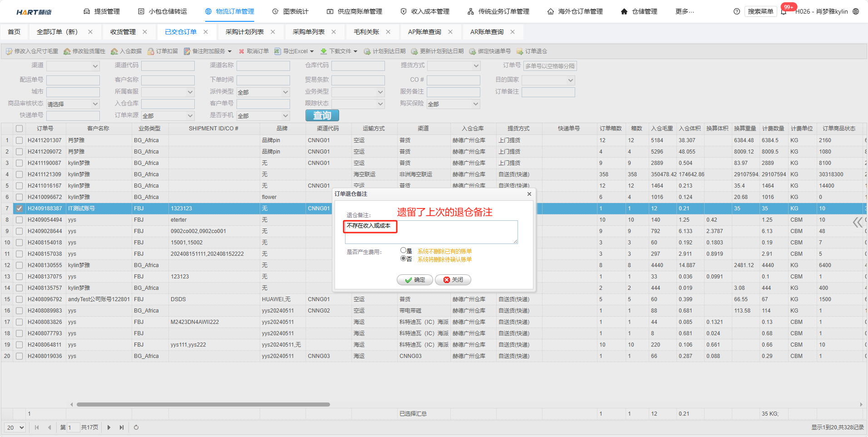Open the 派件类型 dropdown

[x=263, y=92]
